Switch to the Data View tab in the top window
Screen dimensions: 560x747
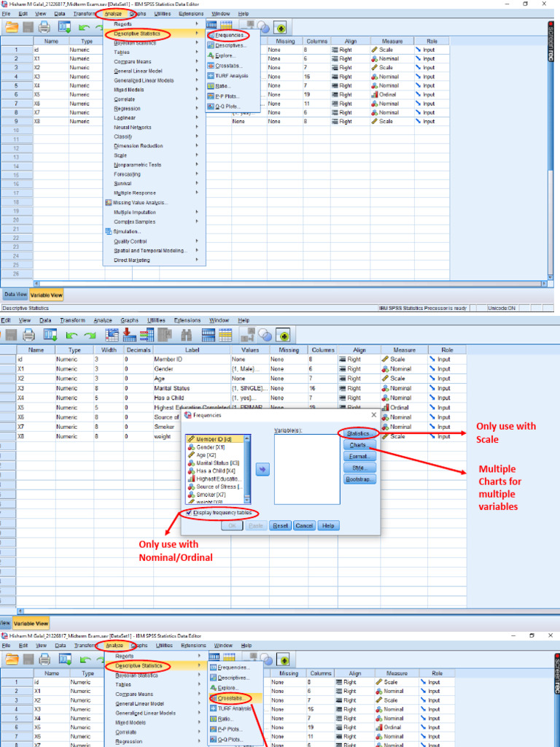[15, 295]
